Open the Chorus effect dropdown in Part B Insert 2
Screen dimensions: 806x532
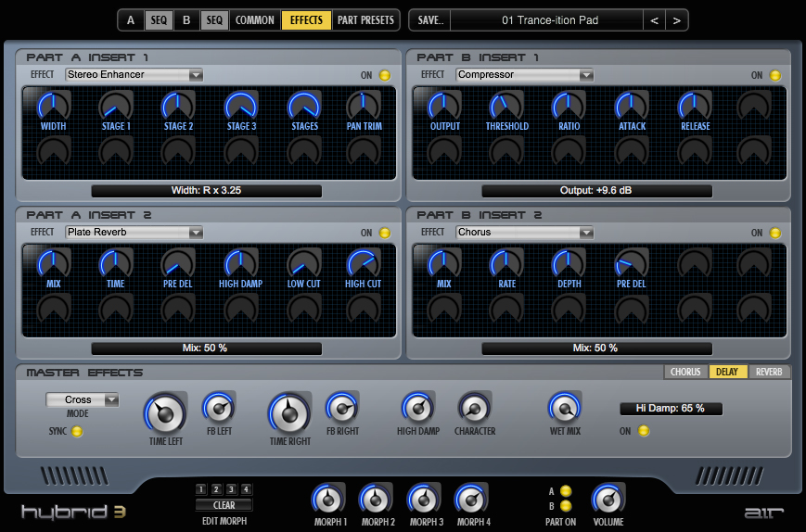coord(524,232)
